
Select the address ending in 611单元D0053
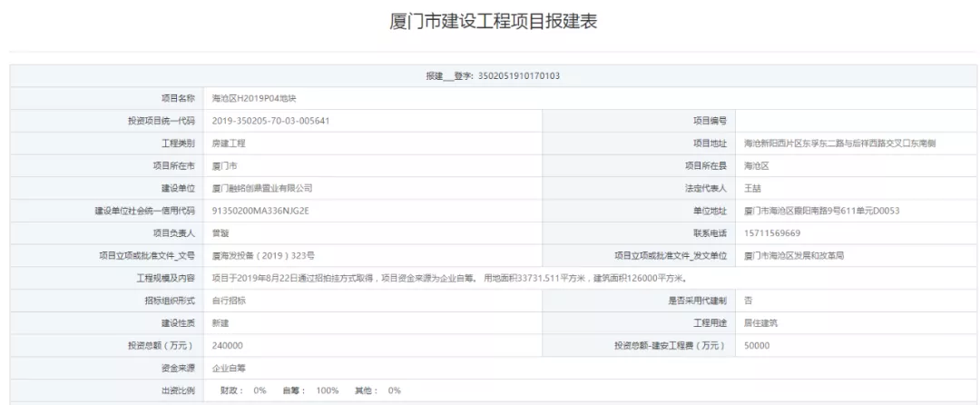click(822, 211)
